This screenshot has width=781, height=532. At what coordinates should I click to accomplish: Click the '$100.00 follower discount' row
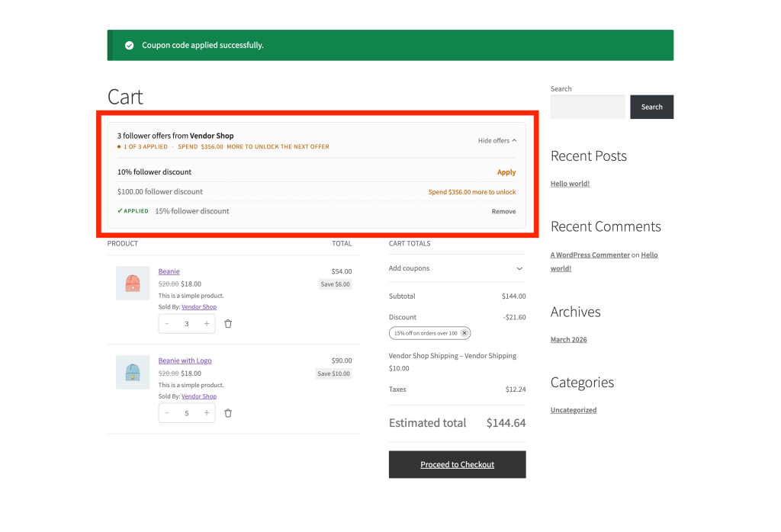(x=317, y=191)
